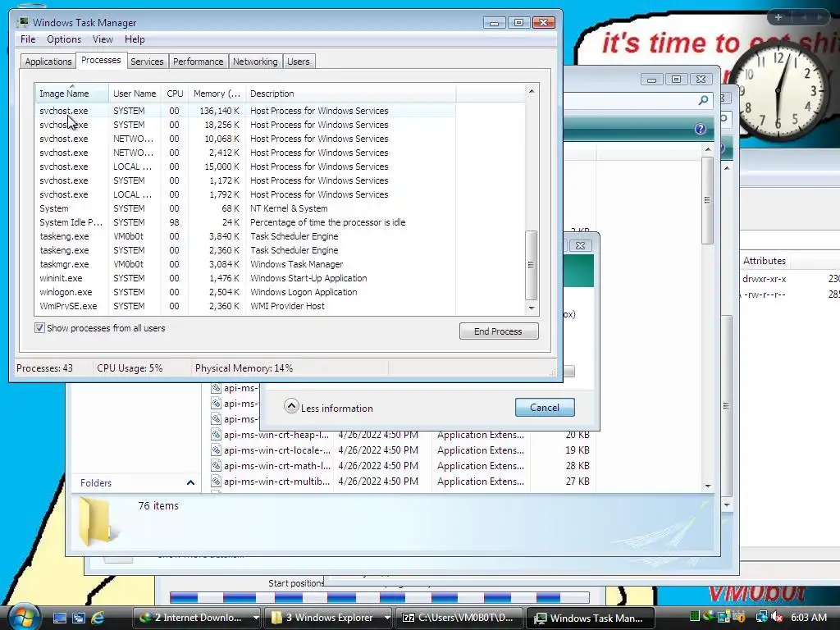Click the 7z C:\Users\VM0B0T taskbar button

[x=459, y=618]
